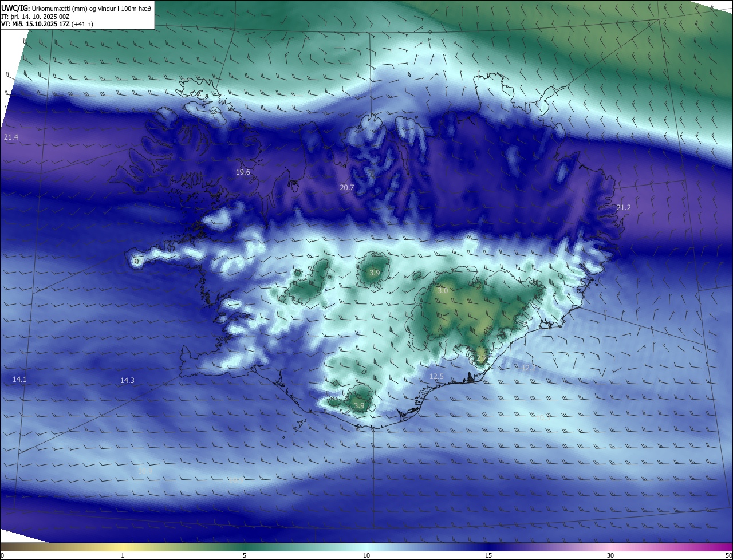
Task: Select the 12.5 value label
Action: [436, 376]
